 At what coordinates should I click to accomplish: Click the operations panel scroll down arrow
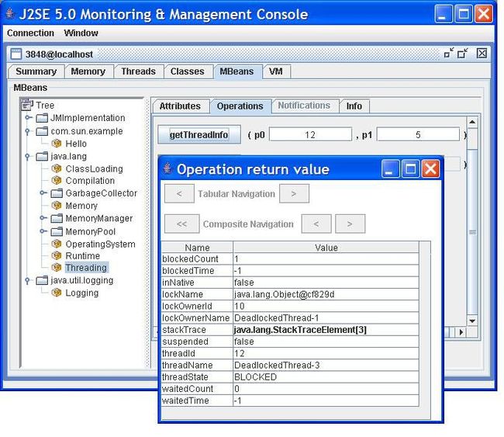(472, 321)
